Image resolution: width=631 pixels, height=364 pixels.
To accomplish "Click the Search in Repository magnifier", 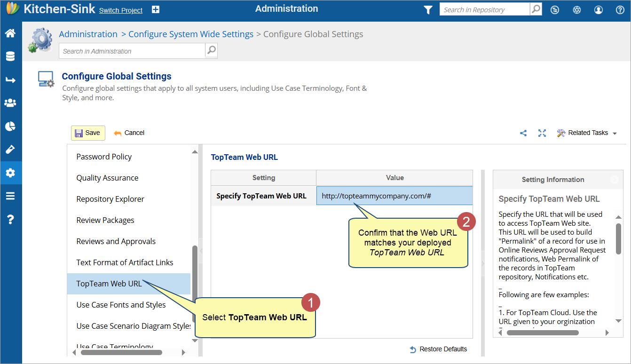I will [x=536, y=9].
